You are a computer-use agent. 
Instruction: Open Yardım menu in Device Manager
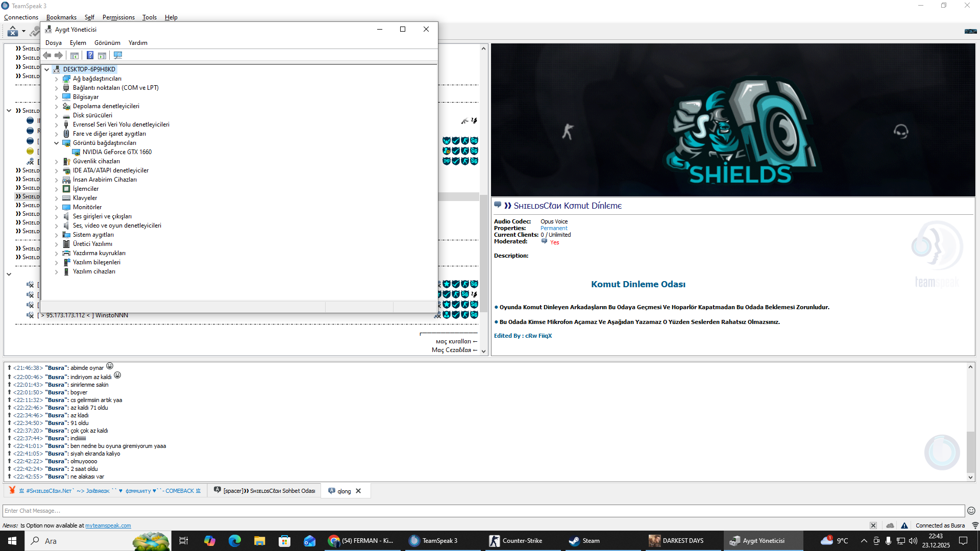click(138, 43)
